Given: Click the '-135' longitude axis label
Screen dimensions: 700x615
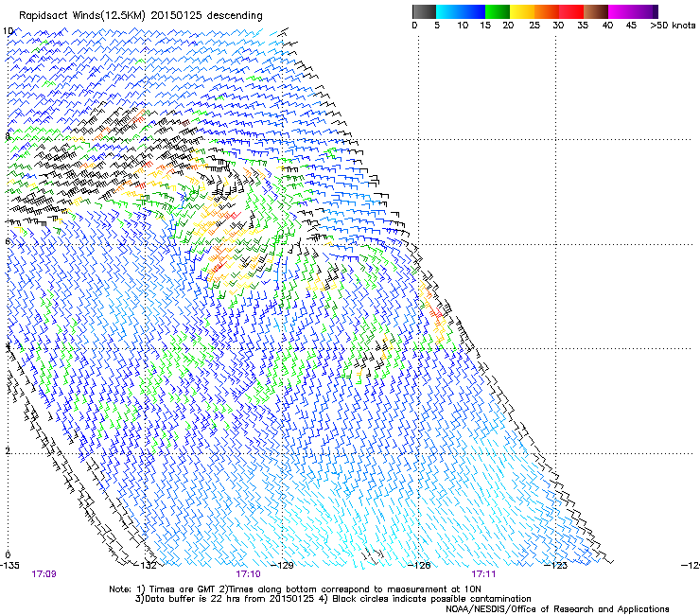Looking at the screenshot, I should tap(9, 565).
